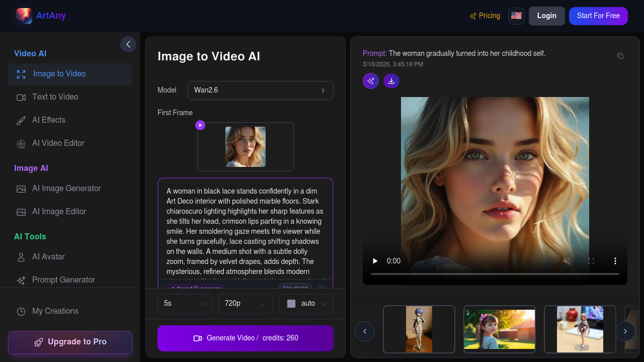This screenshot has height=362, width=644.
Task: Click the copy prompt icon
Action: [620, 55]
